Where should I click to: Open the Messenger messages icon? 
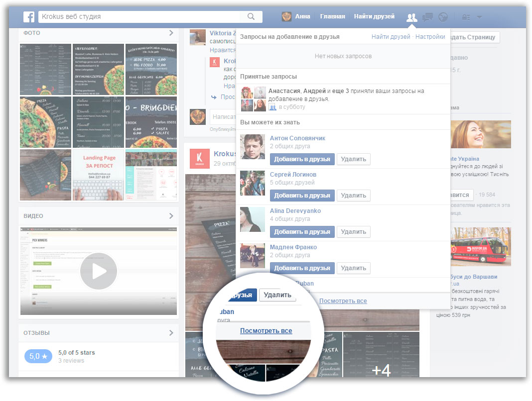[427, 16]
